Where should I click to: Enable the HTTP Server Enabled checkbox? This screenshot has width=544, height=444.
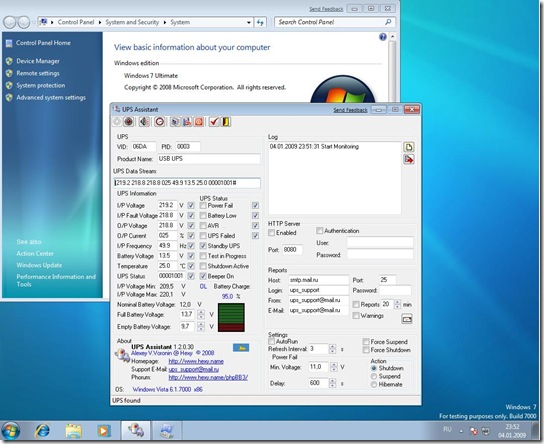coord(272,233)
